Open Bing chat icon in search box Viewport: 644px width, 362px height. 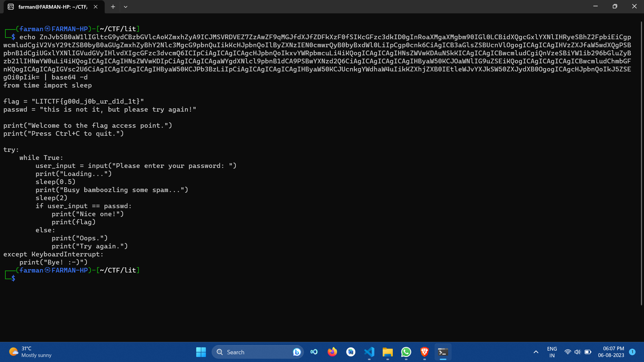tap(297, 352)
